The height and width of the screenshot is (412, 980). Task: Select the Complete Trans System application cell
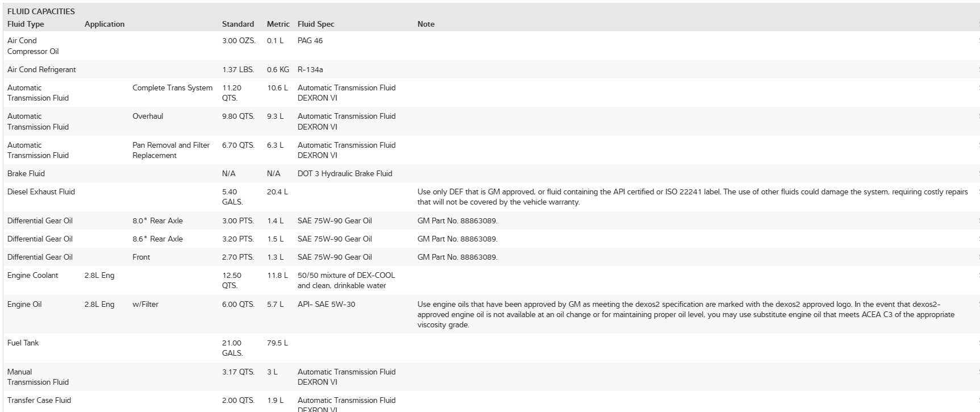(x=173, y=88)
